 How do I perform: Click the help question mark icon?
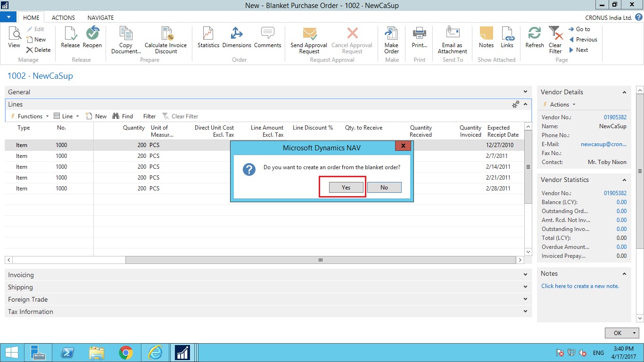pos(638,17)
